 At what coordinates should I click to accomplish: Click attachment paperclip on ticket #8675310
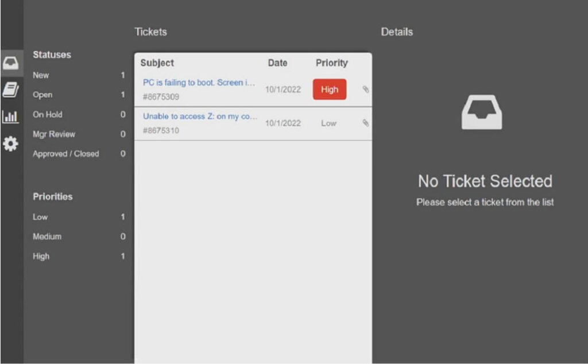(365, 123)
